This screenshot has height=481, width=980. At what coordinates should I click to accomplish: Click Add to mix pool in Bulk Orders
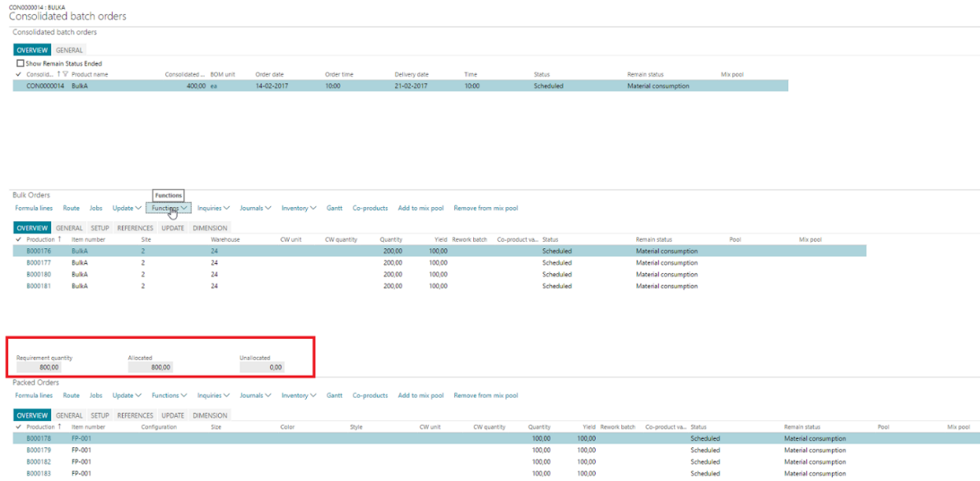click(420, 208)
